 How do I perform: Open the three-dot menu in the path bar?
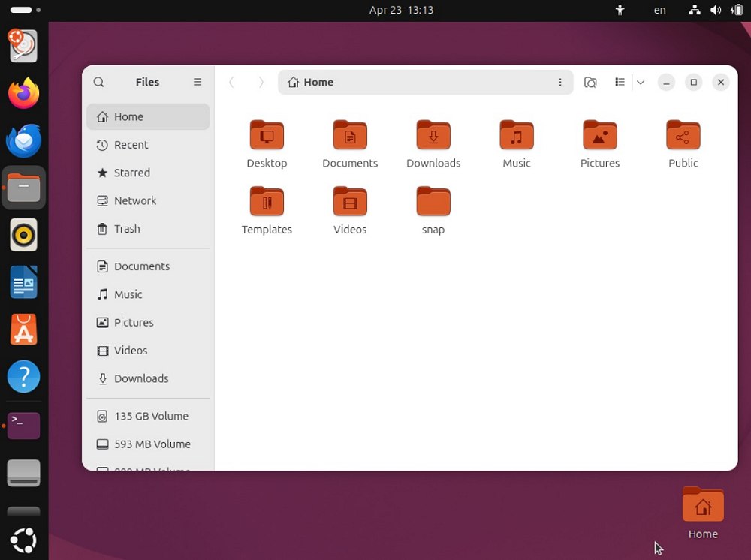click(560, 83)
